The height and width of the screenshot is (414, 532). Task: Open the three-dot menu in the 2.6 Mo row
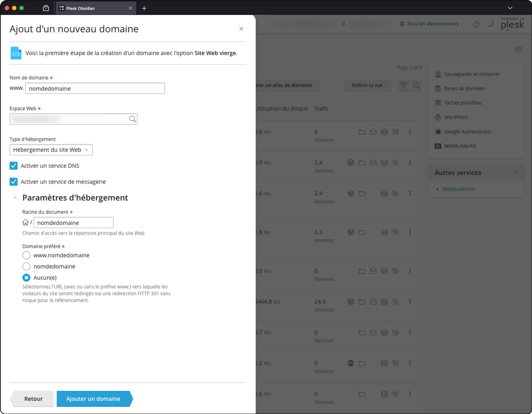pyautogui.click(x=410, y=394)
